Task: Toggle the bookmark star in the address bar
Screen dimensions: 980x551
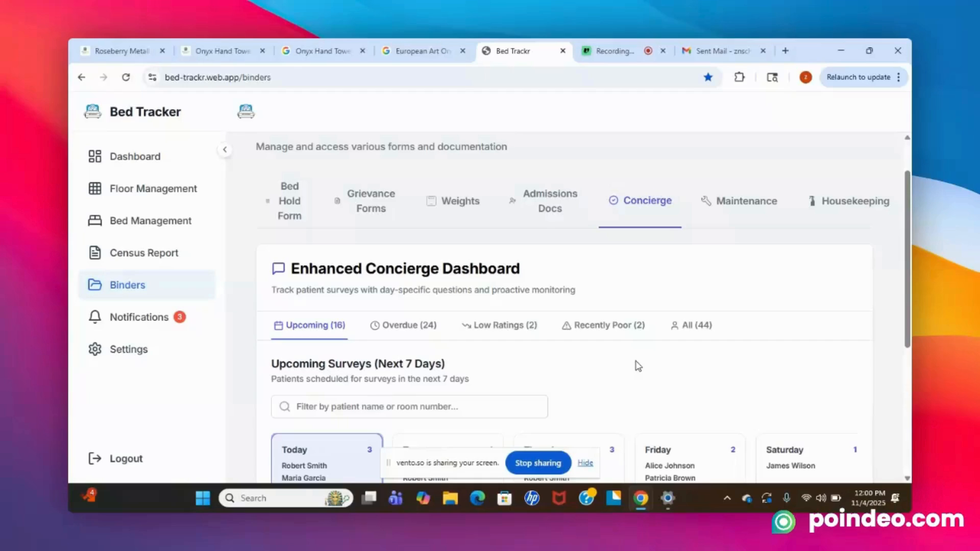Action: [708, 77]
